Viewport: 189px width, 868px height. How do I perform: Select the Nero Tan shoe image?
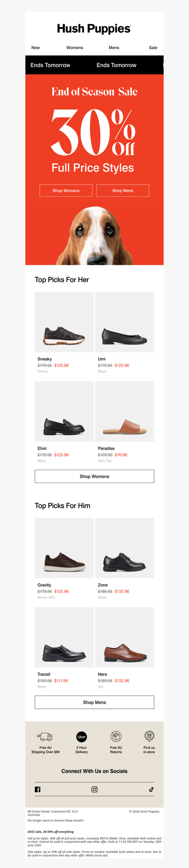coord(125,637)
